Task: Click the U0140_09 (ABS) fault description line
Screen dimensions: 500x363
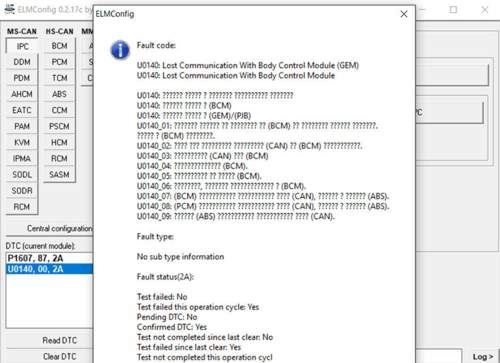Action: pos(236,216)
